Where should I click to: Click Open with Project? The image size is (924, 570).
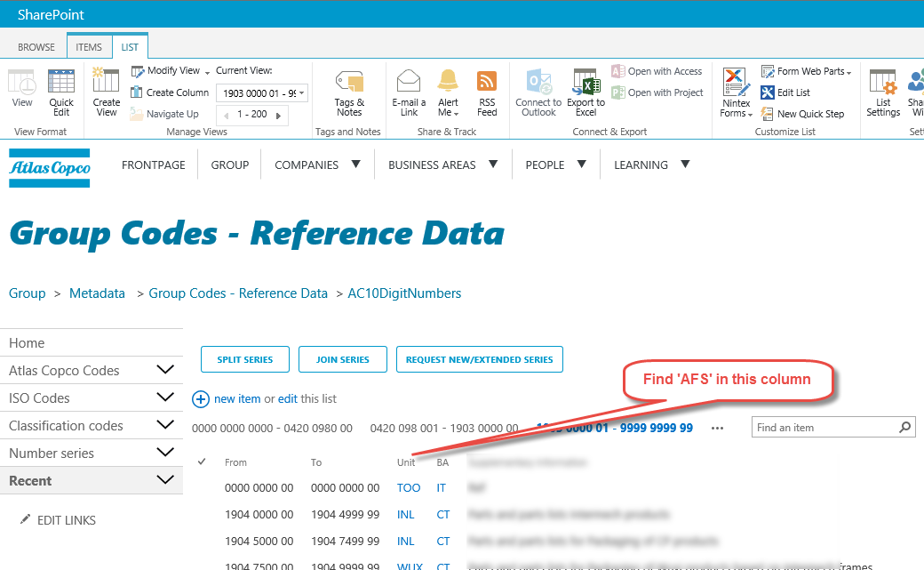tap(657, 92)
